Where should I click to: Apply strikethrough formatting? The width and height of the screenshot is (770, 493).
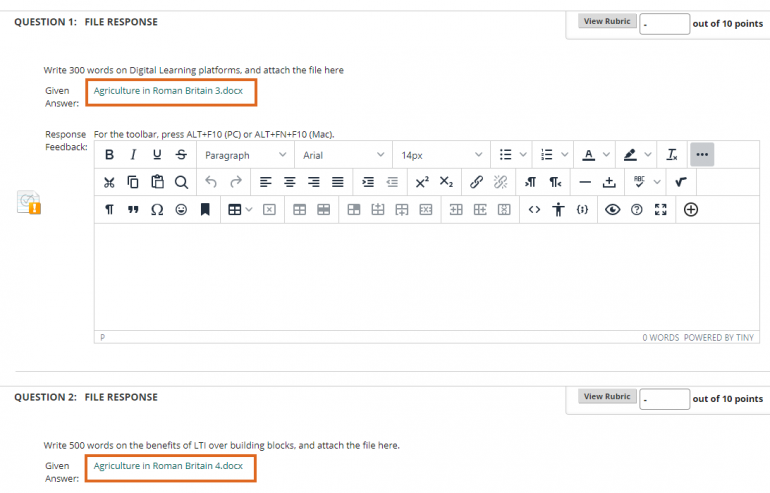pos(181,155)
